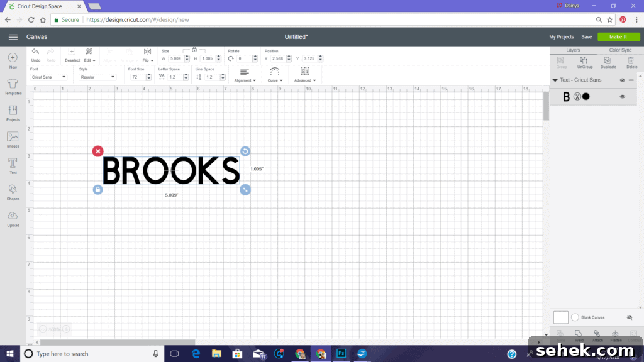Adjust the Font Size stepper
The image size is (644, 362).
pos(148,77)
